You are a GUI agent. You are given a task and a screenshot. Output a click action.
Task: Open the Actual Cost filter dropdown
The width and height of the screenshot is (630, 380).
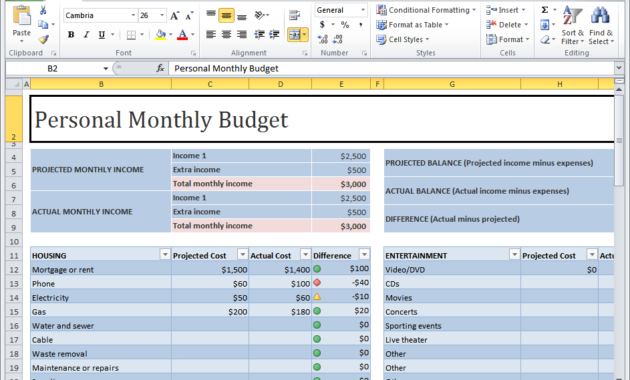coord(305,254)
